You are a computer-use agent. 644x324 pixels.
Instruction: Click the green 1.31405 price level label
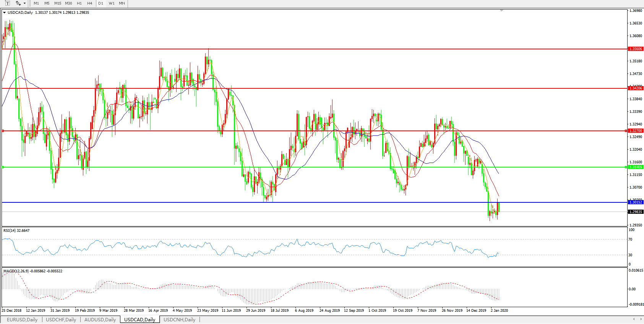[636, 167]
